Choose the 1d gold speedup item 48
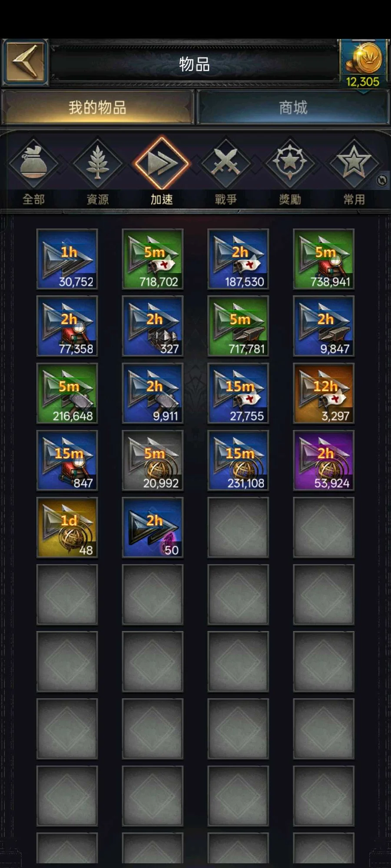The width and height of the screenshot is (391, 868). click(x=67, y=528)
